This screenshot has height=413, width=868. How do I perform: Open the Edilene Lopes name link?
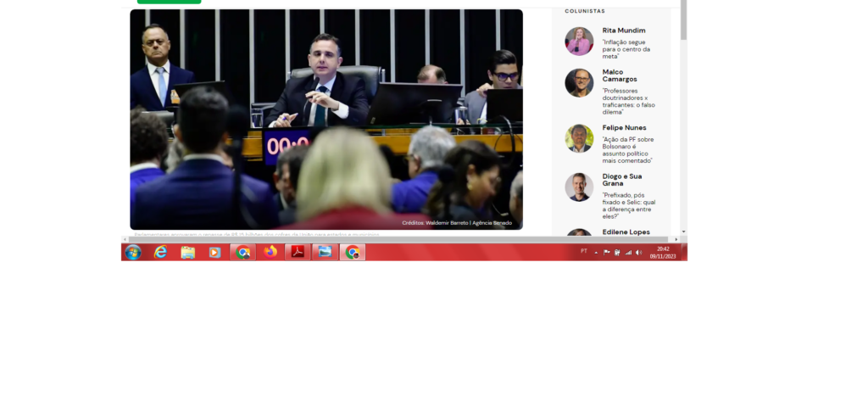[x=626, y=232]
